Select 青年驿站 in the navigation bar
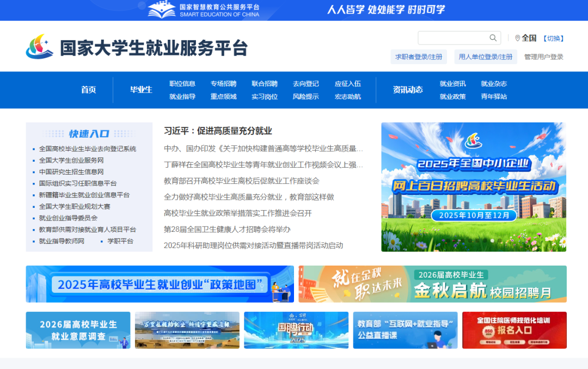The width and height of the screenshot is (588, 369). coord(494,97)
